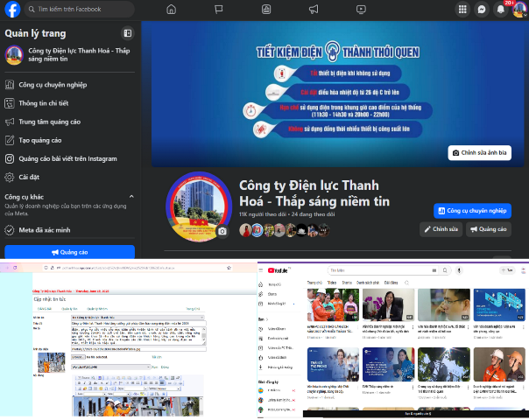The image size is (529, 420).
Task: Open the YouTube hamburger guide menu
Action: tap(261, 270)
